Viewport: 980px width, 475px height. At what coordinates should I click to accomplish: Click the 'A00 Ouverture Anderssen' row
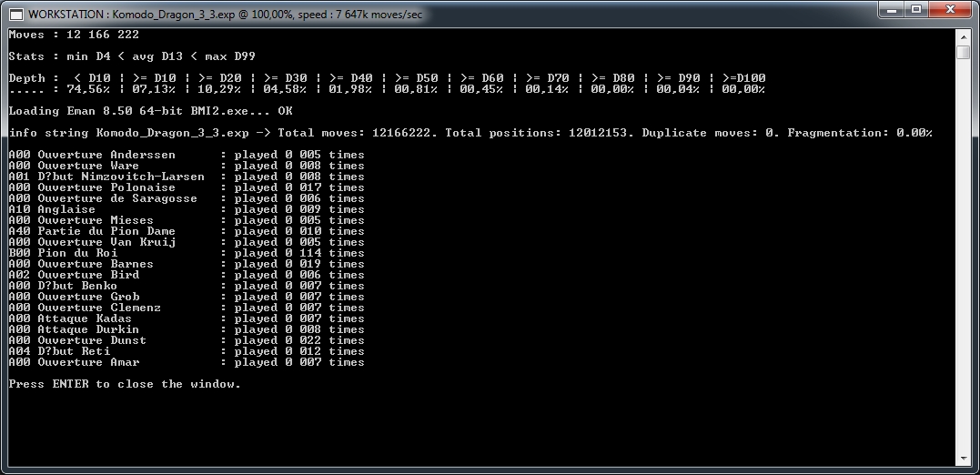[187, 155]
